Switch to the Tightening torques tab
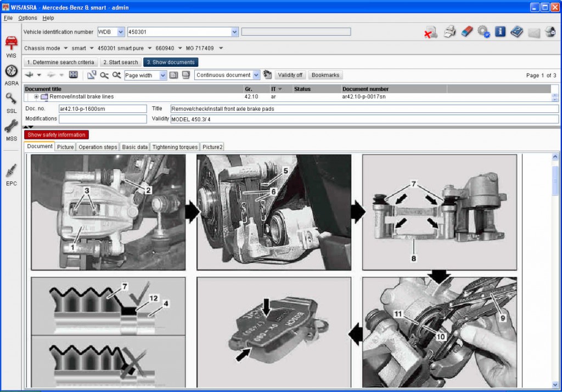Viewport: 562px width, 392px height. pos(174,147)
